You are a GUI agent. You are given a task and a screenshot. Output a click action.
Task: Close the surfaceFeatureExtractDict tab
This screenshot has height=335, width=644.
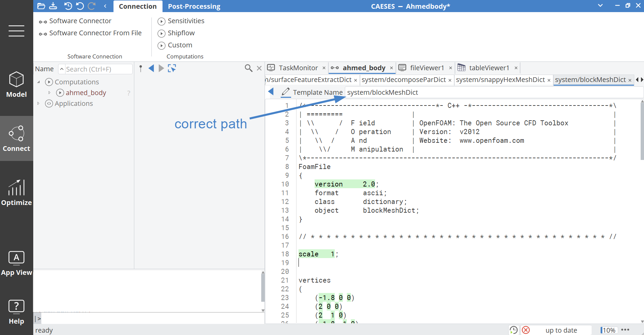tap(356, 80)
